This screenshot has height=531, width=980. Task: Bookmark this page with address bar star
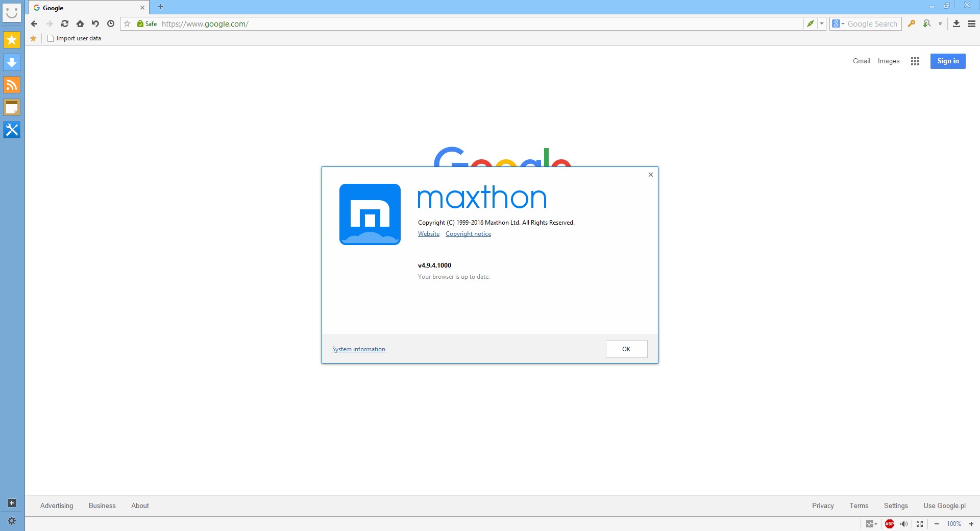coord(127,23)
